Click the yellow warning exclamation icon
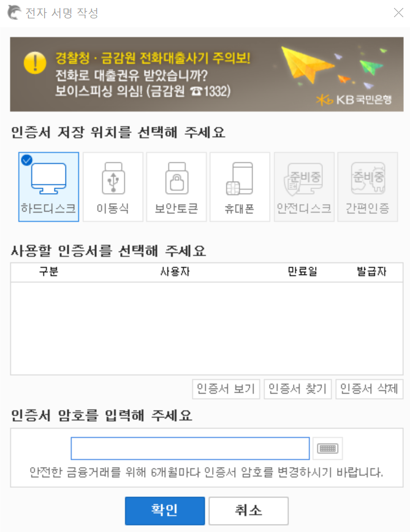 [35, 63]
